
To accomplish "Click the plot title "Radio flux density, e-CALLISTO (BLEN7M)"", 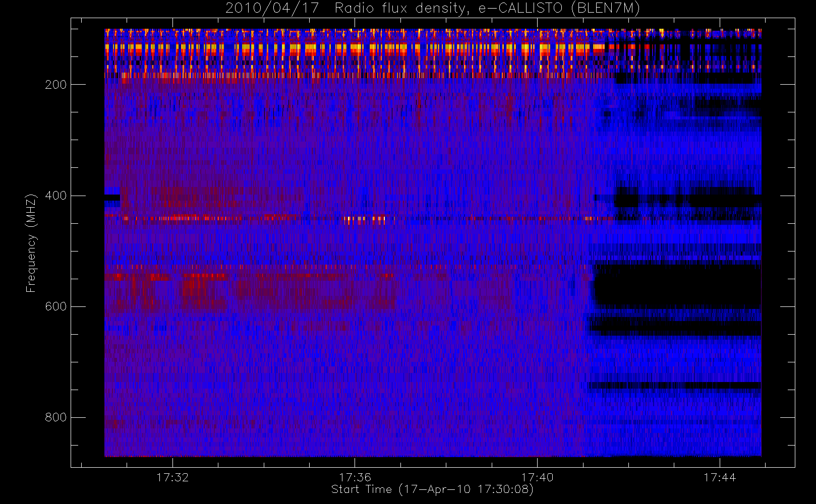I will pos(487,9).
